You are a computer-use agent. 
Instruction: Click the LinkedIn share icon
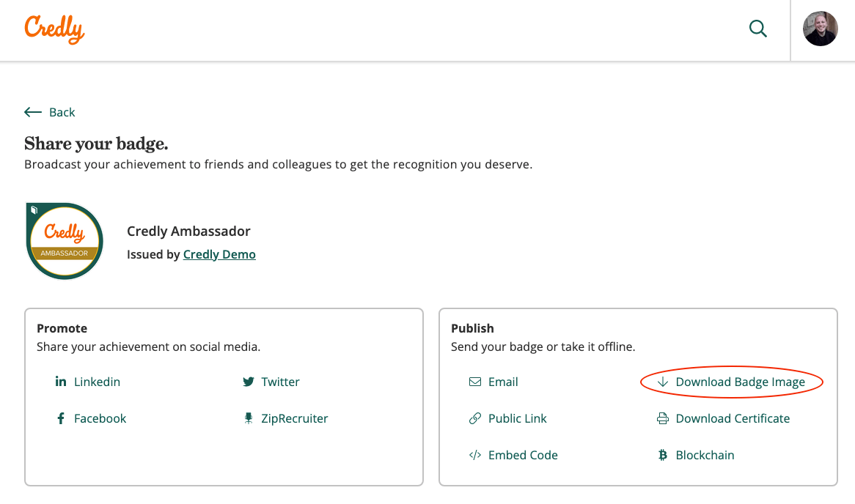click(x=60, y=382)
